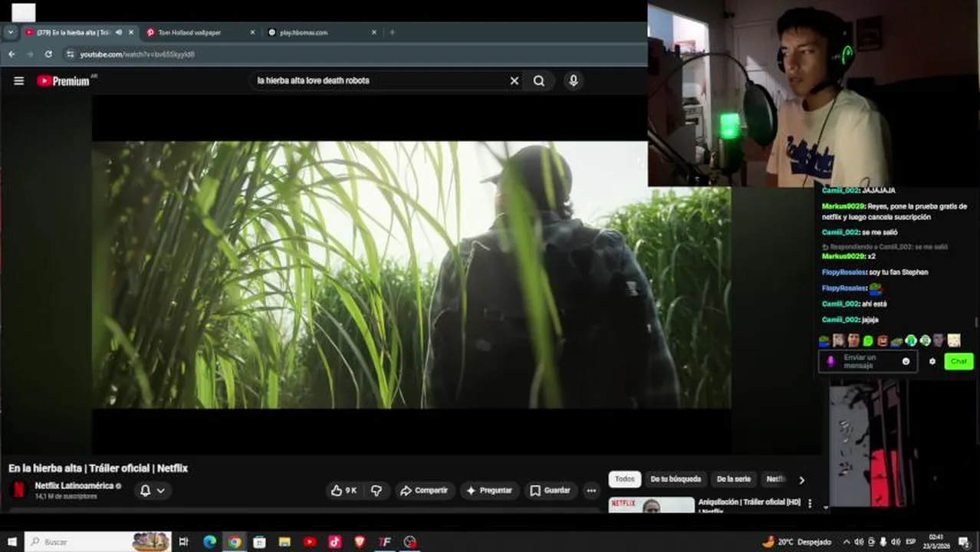Open the TikTok taskbar icon
Screen dimensions: 980x552
click(x=335, y=542)
